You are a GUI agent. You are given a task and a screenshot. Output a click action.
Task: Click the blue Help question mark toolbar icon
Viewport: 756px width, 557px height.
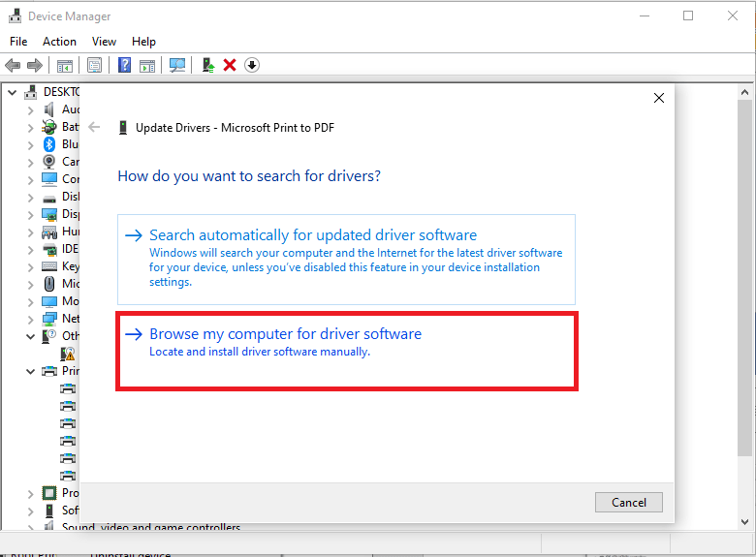(124, 65)
